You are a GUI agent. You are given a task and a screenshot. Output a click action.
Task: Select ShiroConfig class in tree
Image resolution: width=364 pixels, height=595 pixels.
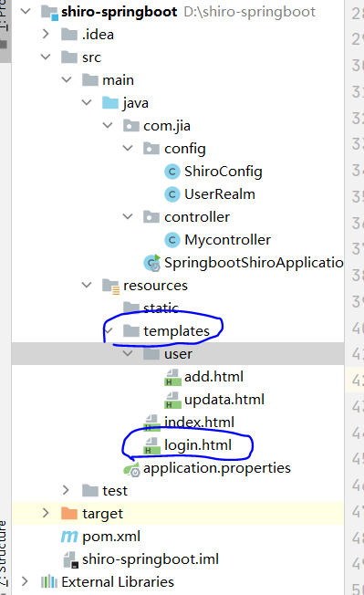pos(223,172)
